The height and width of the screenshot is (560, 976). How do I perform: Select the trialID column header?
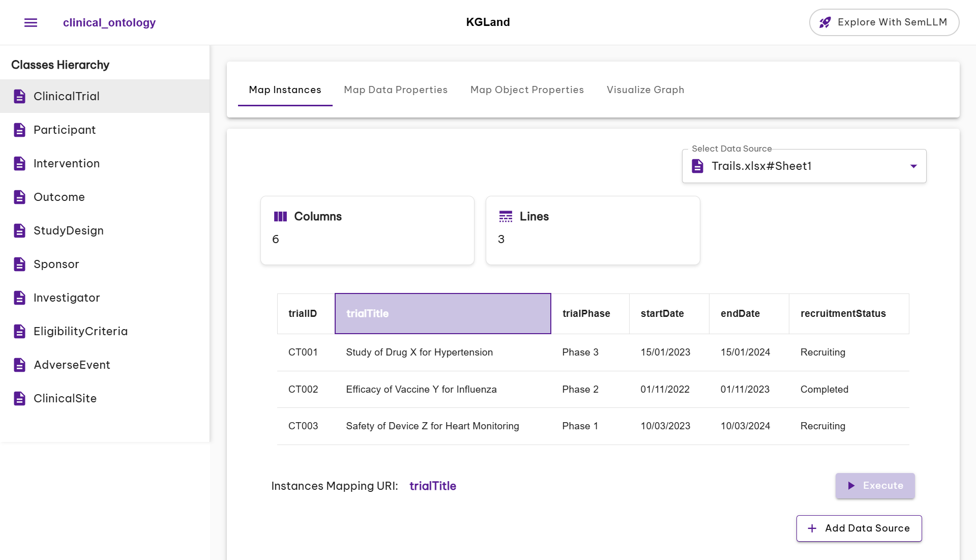303,314
